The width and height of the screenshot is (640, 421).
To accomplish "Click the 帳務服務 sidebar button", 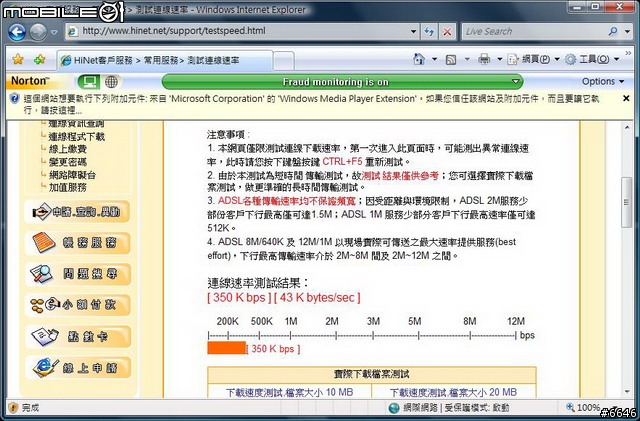I will 77,243.
